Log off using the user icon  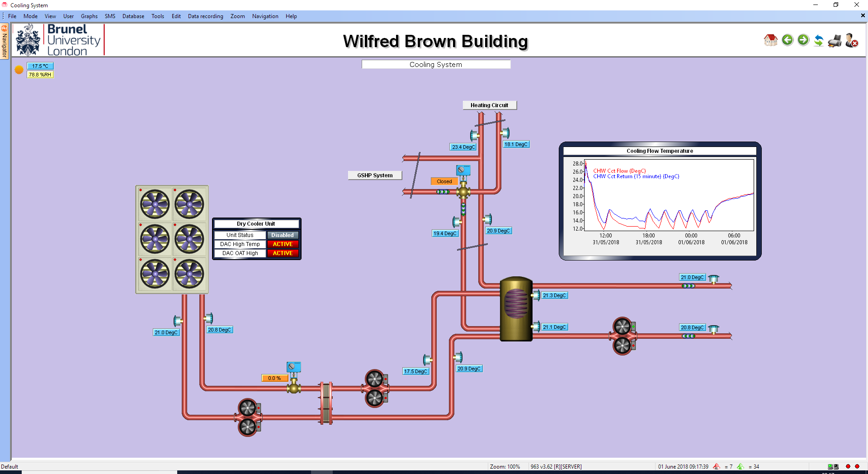click(x=852, y=40)
